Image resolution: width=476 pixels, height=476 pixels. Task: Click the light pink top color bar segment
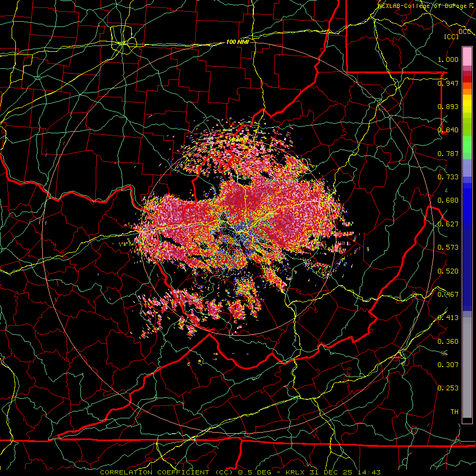pos(467,57)
